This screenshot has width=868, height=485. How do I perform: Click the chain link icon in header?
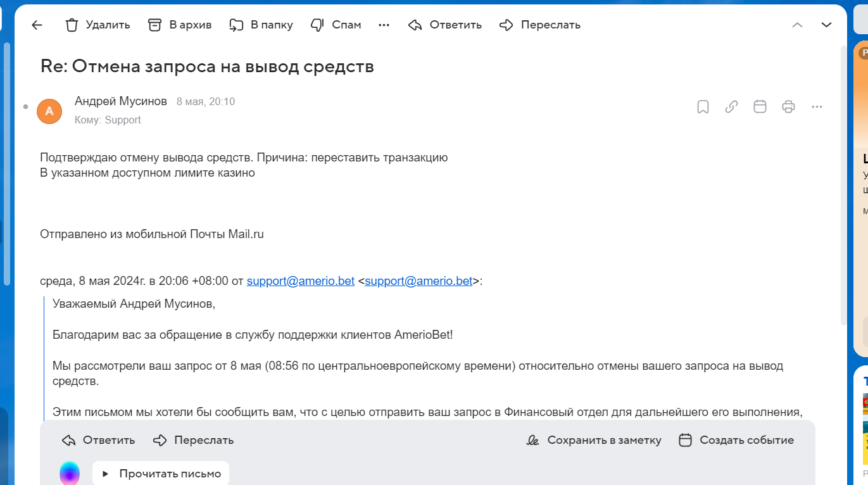pos(731,107)
